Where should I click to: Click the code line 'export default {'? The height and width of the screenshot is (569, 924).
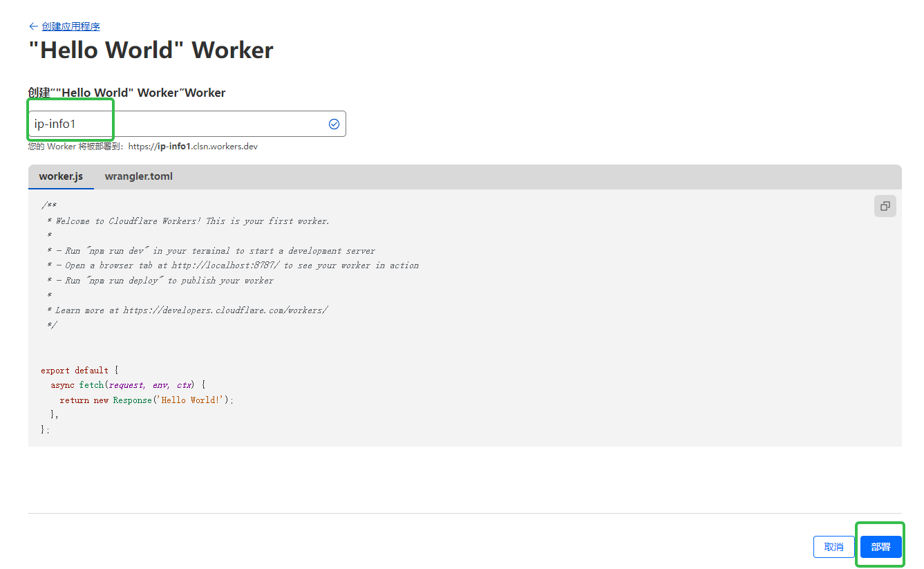tap(79, 371)
